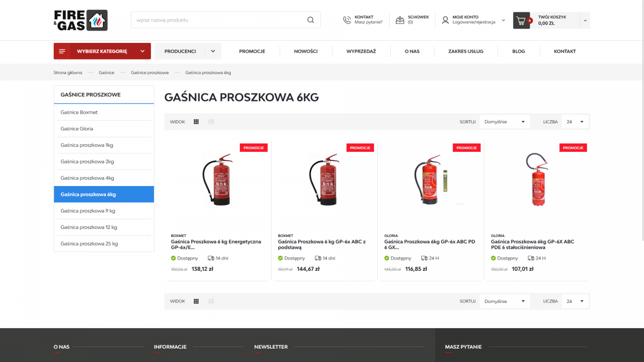This screenshot has width=644, height=362.
Task: Open the Moje Konto user icon
Action: pyautogui.click(x=445, y=20)
